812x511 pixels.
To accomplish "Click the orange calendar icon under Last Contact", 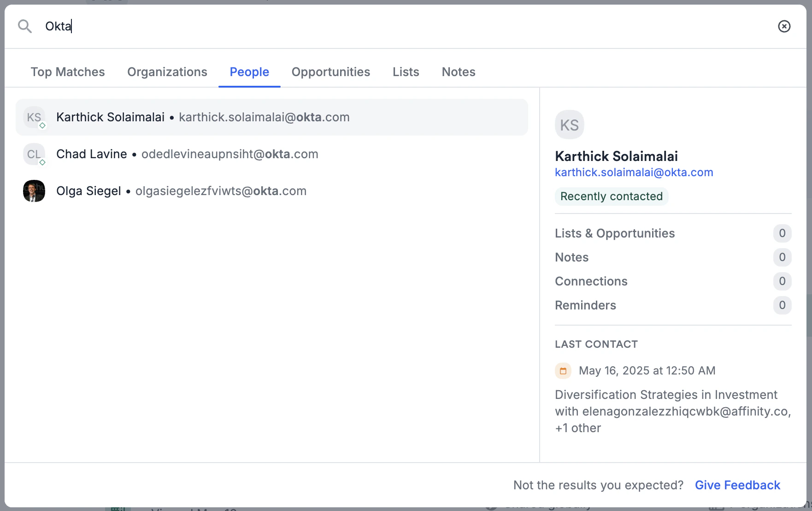I will [x=563, y=371].
